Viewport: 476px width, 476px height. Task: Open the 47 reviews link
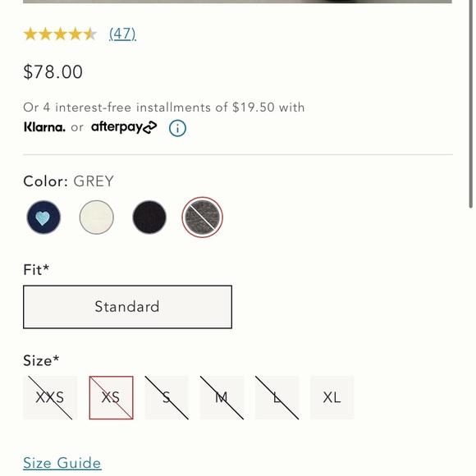coord(122,34)
